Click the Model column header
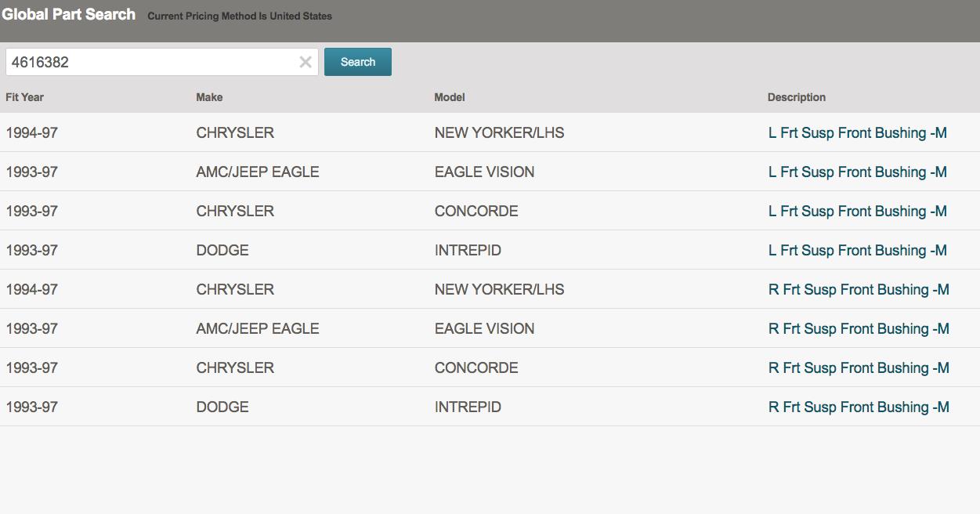 (x=450, y=97)
